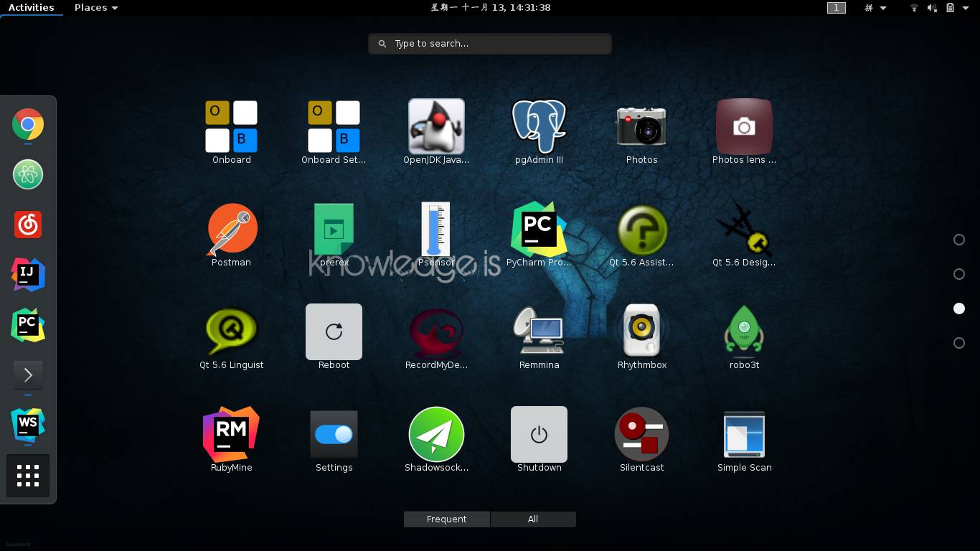Launch IntelliJ IDEA from the dock

28,275
